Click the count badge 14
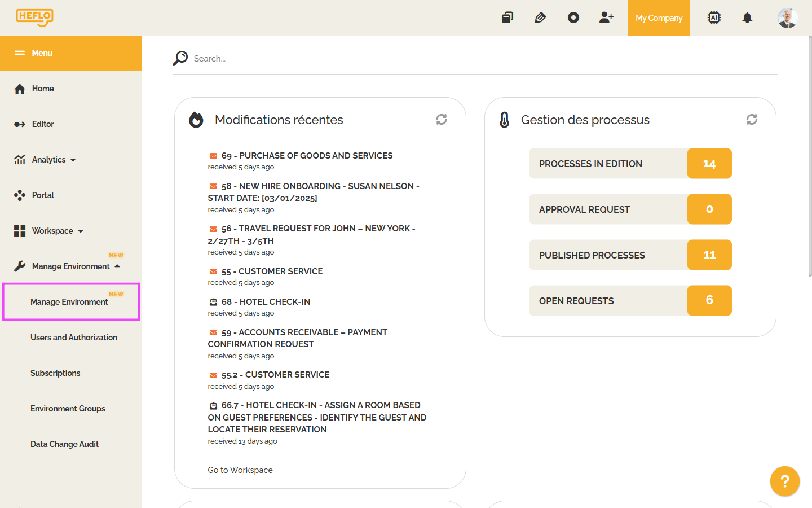The height and width of the screenshot is (508, 812). 709,164
